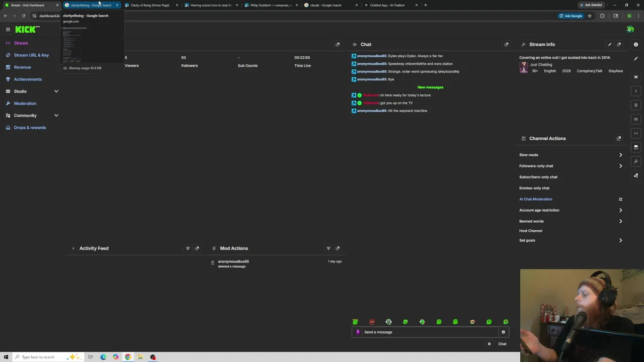Click the purple icon in chat input
The image size is (644, 362).
click(x=358, y=332)
